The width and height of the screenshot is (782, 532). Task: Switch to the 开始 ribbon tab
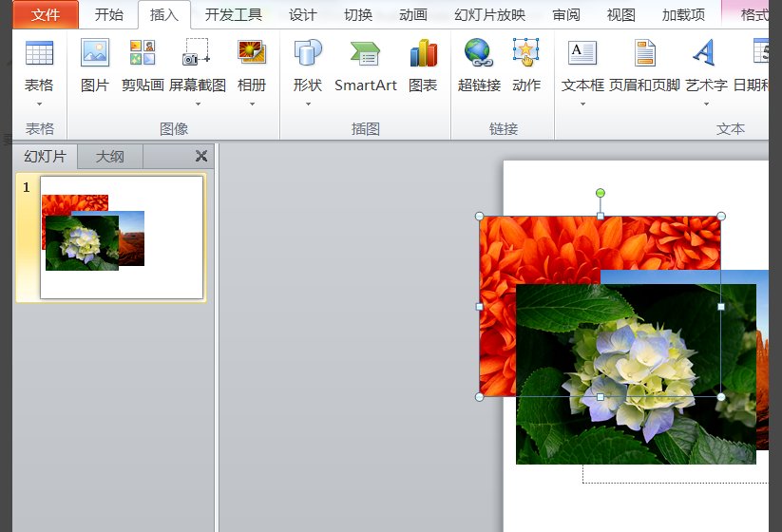[108, 15]
